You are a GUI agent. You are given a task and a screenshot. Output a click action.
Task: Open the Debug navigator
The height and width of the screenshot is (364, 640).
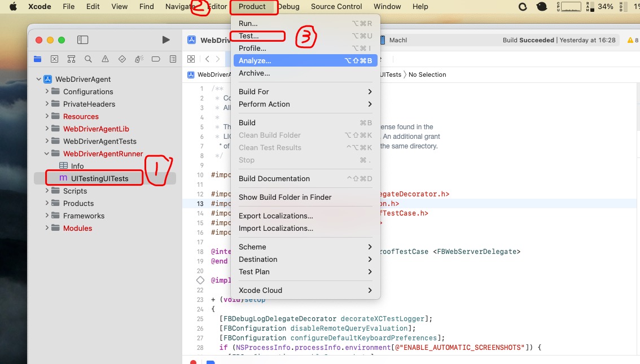139,59
